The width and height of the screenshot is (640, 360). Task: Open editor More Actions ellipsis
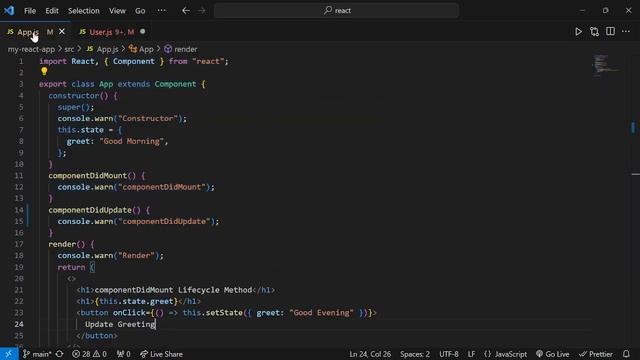(626, 31)
